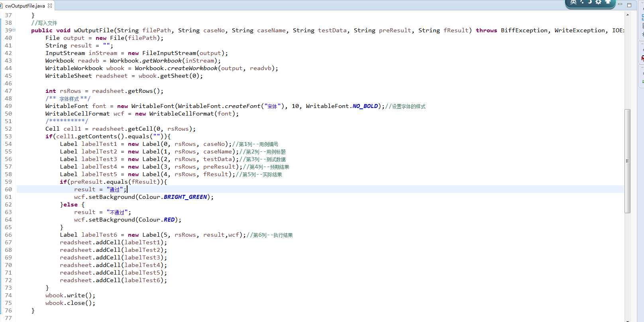Click 'labelTest5' declaration on line 58

pos(99,174)
